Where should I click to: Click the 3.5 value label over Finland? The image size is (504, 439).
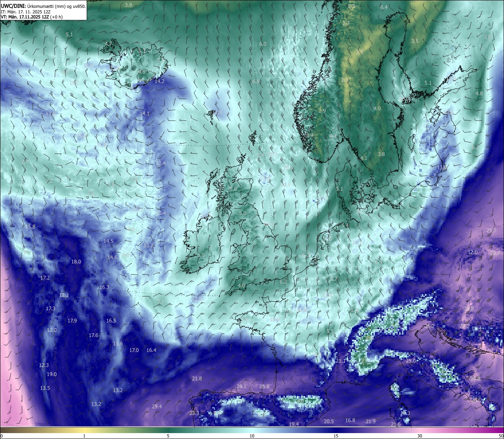415,41
